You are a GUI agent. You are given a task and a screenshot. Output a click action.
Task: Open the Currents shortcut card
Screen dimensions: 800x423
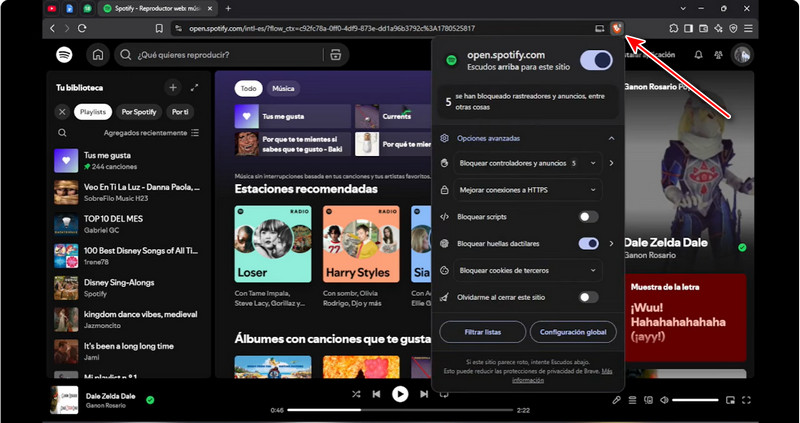click(393, 116)
